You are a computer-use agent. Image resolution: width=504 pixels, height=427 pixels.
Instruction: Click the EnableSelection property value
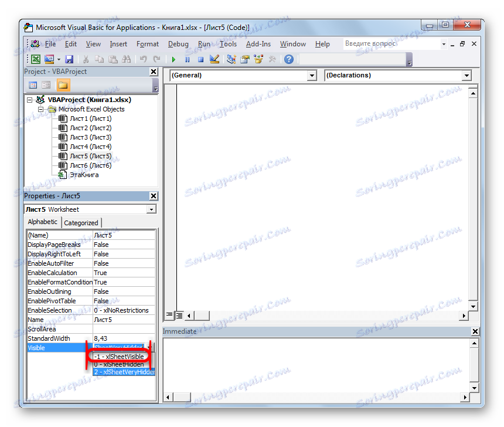pos(124,310)
